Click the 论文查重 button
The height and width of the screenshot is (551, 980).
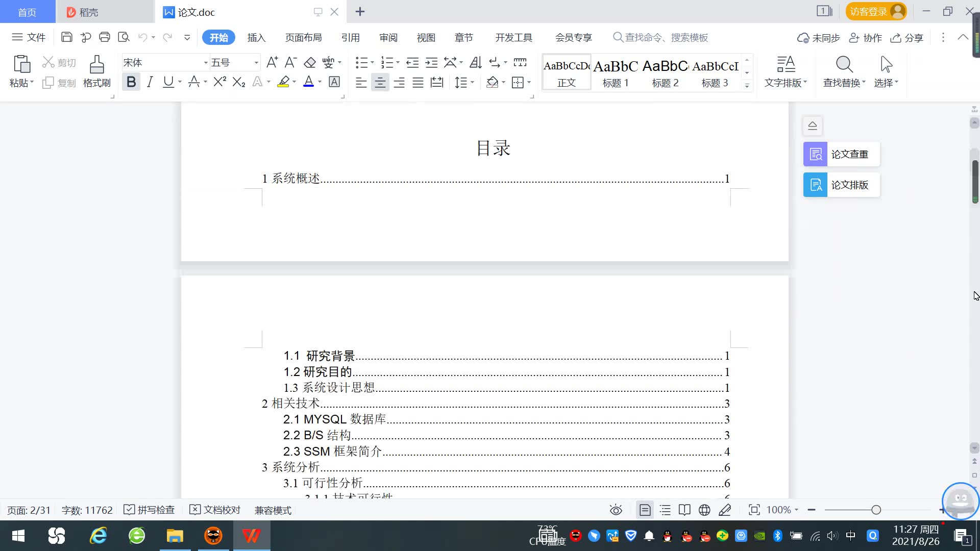(x=841, y=154)
